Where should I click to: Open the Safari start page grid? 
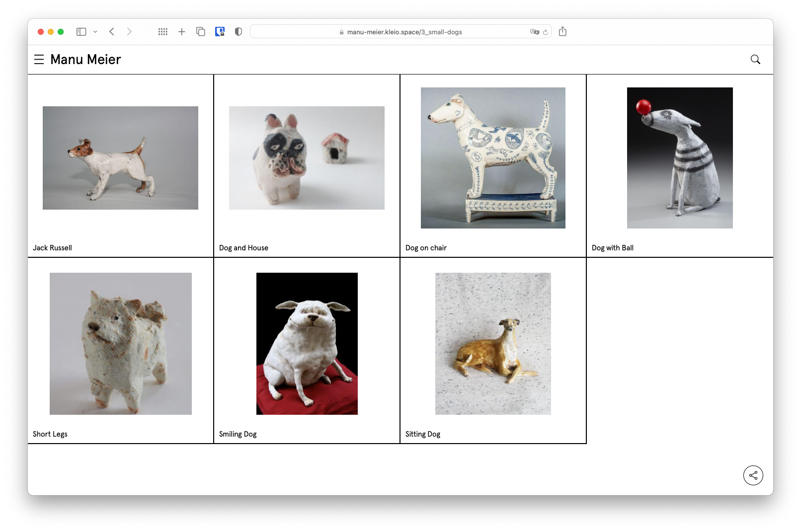tap(163, 32)
